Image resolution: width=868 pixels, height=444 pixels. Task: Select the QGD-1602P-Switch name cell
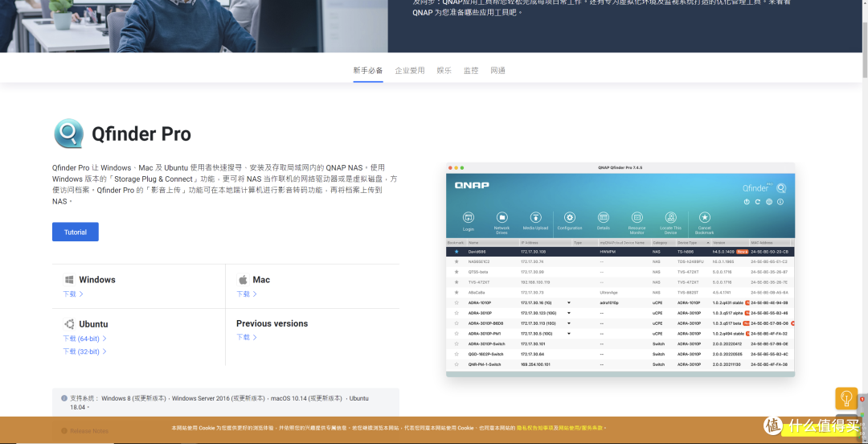[x=486, y=354]
